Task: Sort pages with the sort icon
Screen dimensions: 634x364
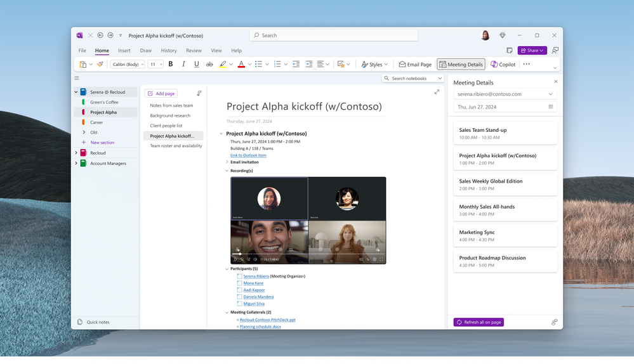Action: click(x=199, y=93)
